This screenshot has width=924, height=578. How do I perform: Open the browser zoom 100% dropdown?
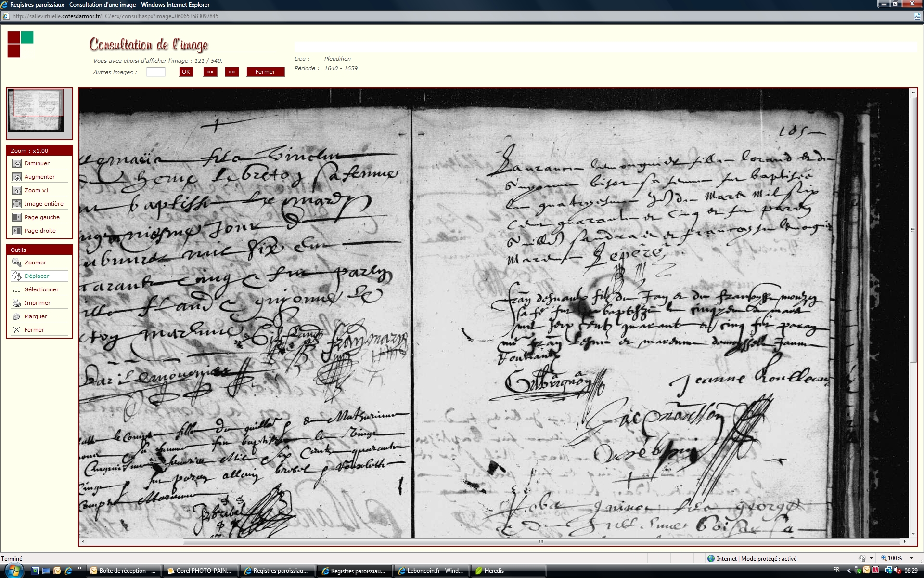pos(911,558)
